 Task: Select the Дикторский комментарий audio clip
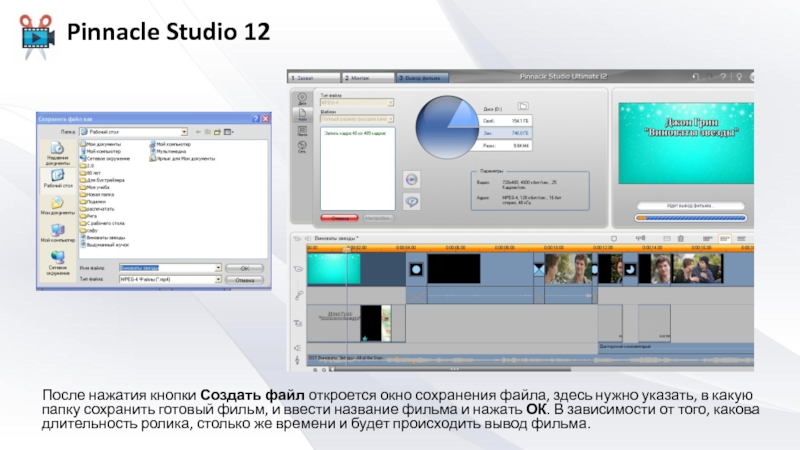[676, 346]
